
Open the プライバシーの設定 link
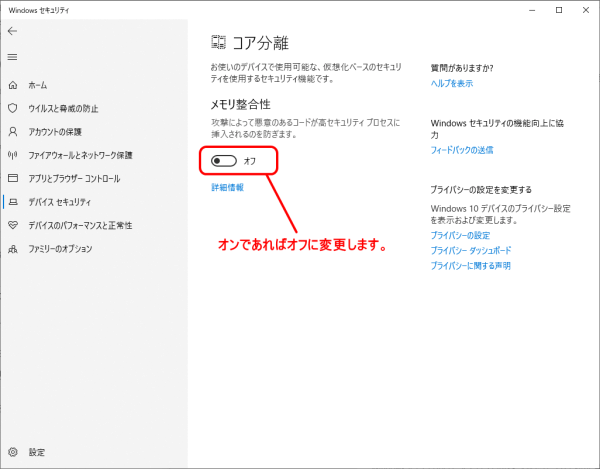(460, 235)
